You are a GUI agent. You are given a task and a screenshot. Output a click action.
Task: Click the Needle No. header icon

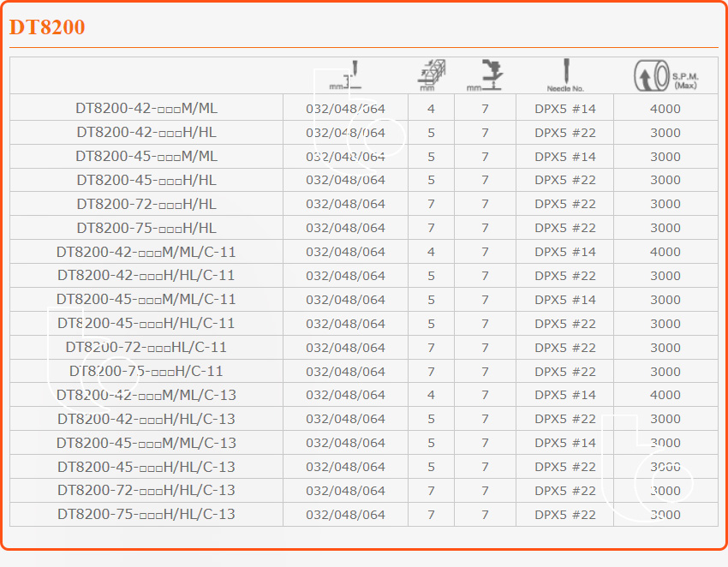pyautogui.click(x=565, y=75)
